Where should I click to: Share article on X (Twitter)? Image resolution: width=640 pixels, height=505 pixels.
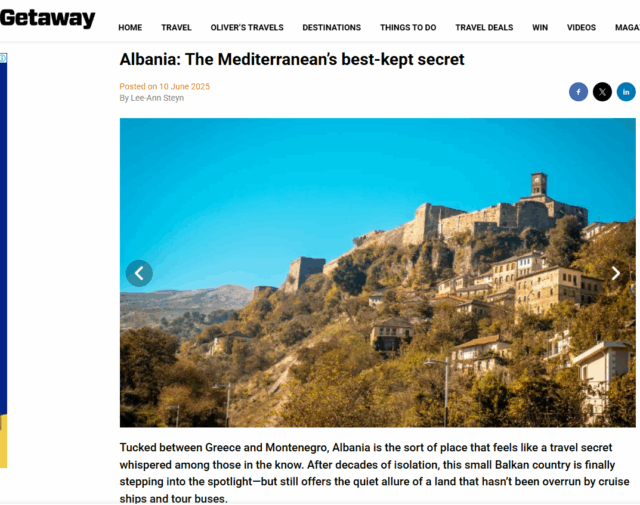[602, 92]
